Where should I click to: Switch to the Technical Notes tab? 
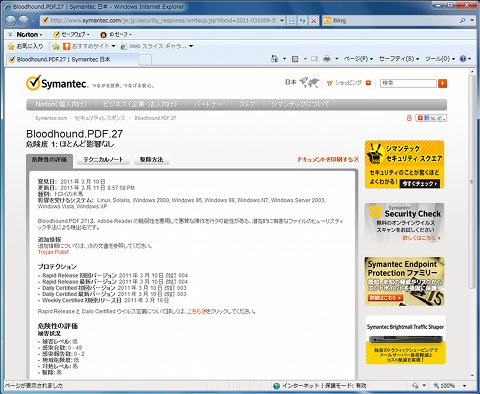point(103,160)
